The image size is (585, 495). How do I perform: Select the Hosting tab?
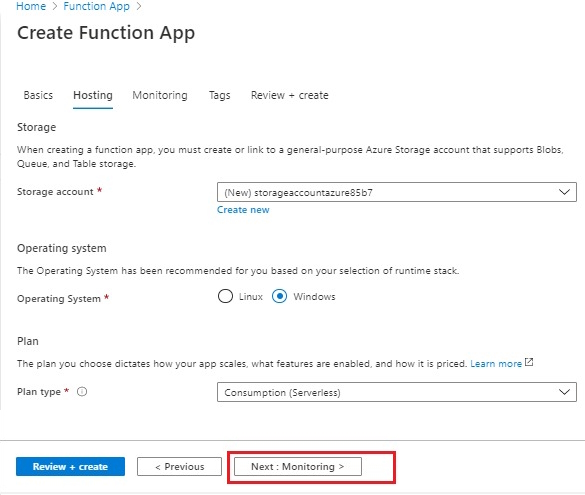point(93,95)
